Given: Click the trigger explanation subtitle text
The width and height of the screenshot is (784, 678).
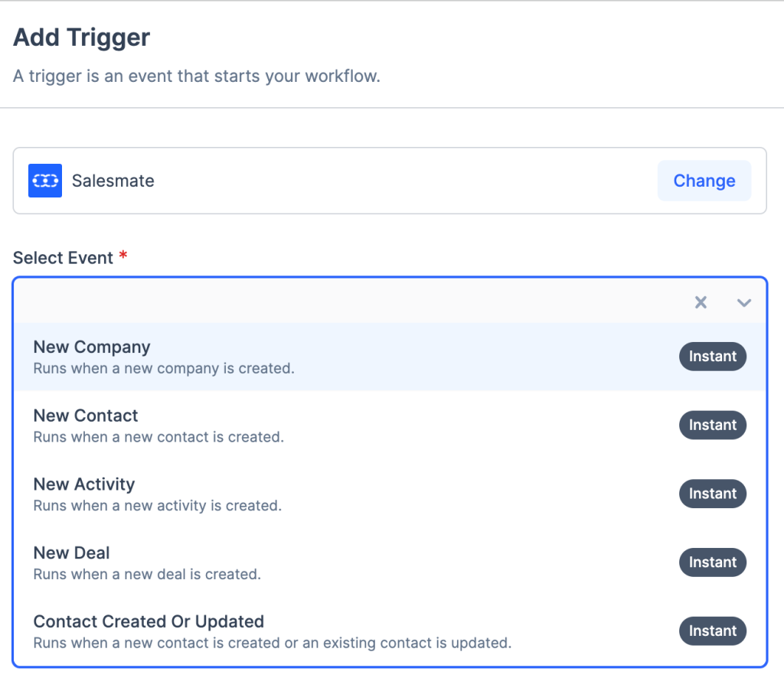Looking at the screenshot, I should 196,77.
